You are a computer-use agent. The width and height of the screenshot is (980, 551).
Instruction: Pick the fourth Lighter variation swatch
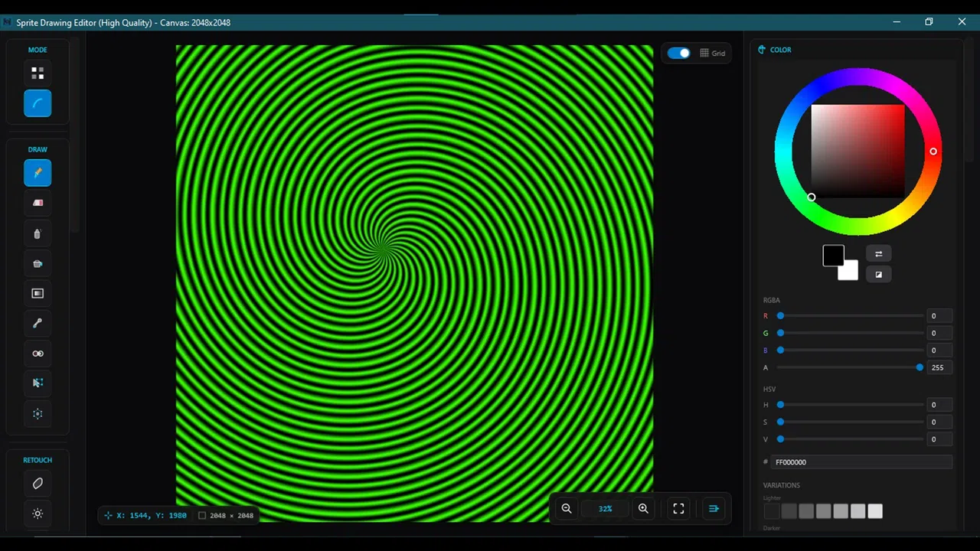(x=823, y=511)
